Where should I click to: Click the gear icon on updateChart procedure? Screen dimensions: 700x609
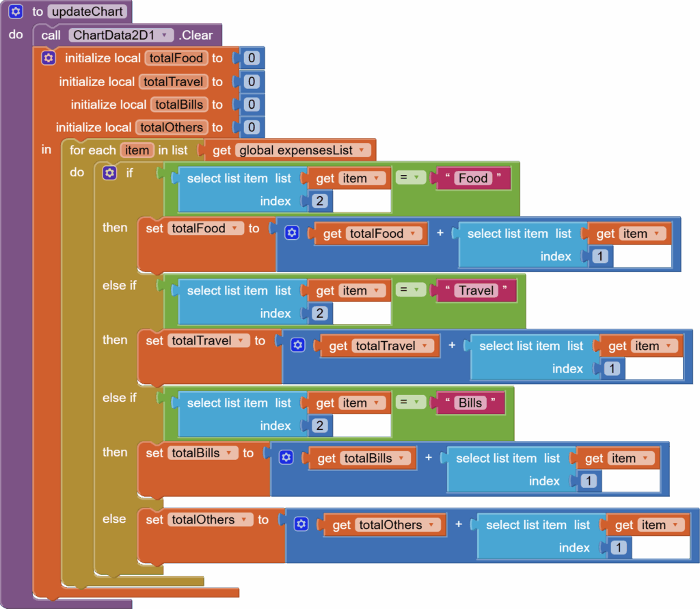tap(16, 12)
